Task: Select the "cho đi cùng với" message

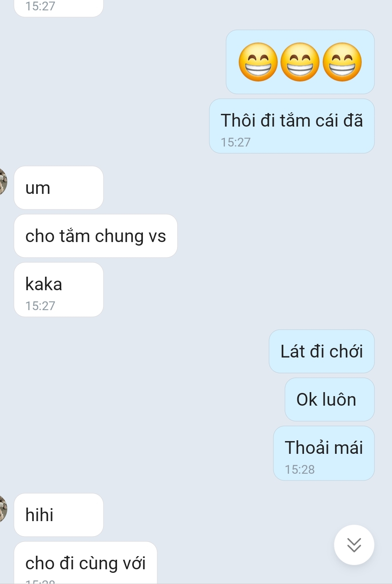Action: [86, 563]
